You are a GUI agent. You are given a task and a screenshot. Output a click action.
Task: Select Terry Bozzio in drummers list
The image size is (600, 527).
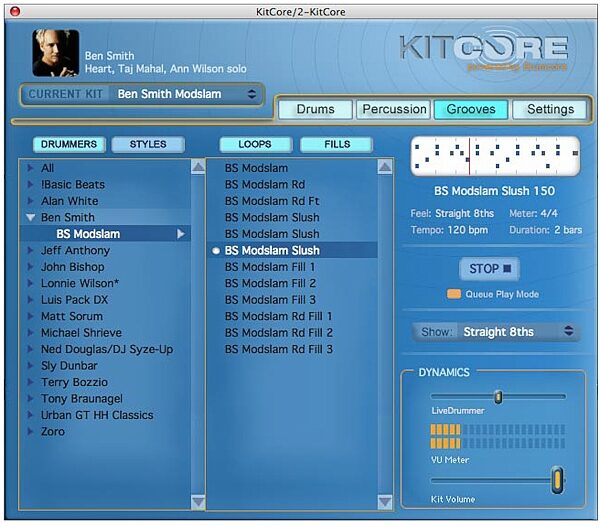[74, 382]
